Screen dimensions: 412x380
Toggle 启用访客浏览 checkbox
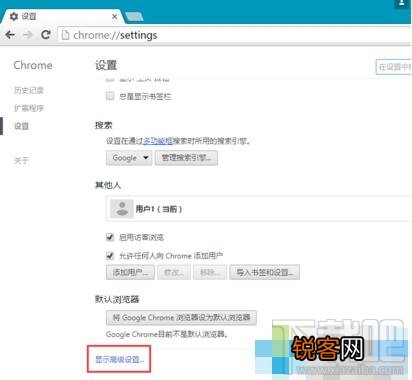(110, 237)
